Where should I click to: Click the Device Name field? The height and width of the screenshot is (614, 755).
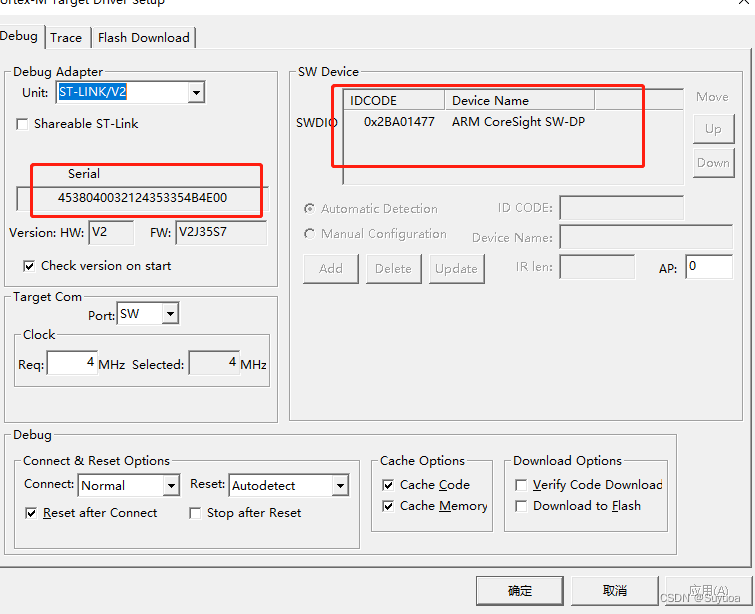(x=646, y=237)
